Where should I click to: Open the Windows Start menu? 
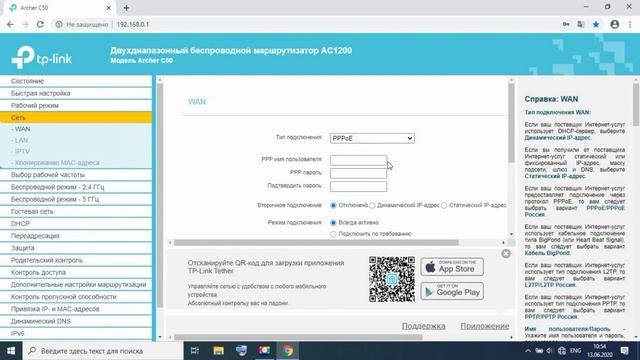(x=11, y=351)
